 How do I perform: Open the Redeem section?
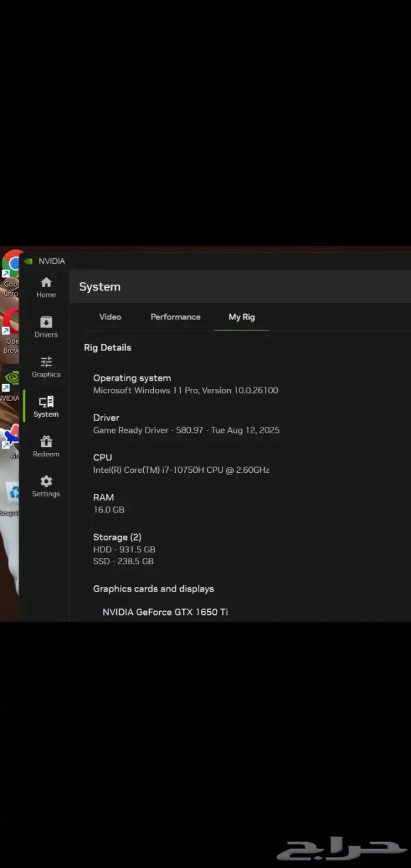(46, 447)
